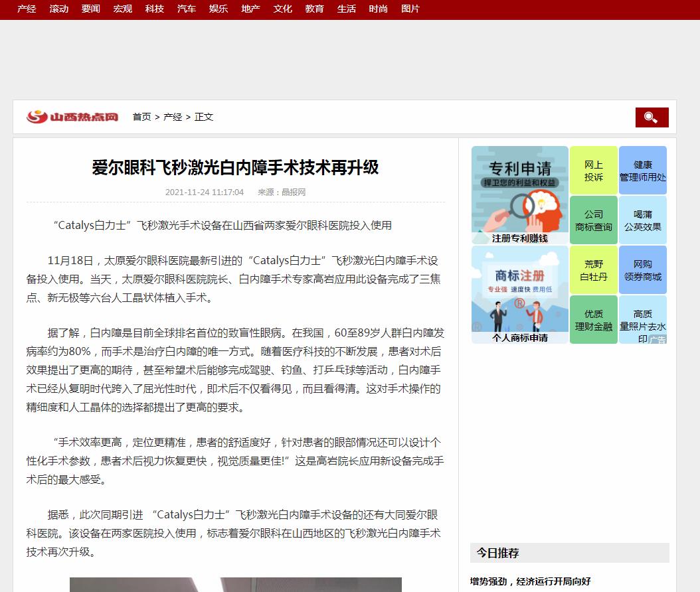This screenshot has height=592, width=700.
Task: Click the source text 来源：晶报网
Action: 282,192
